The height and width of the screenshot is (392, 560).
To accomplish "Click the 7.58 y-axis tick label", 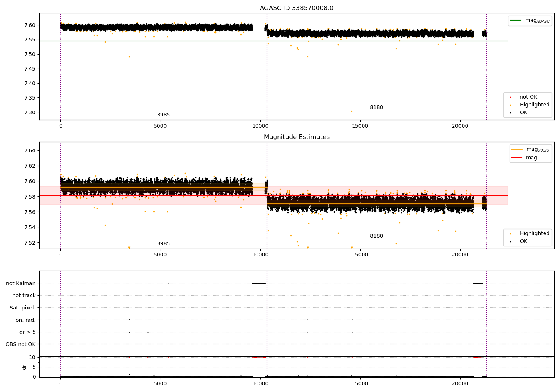I will 31,197.
